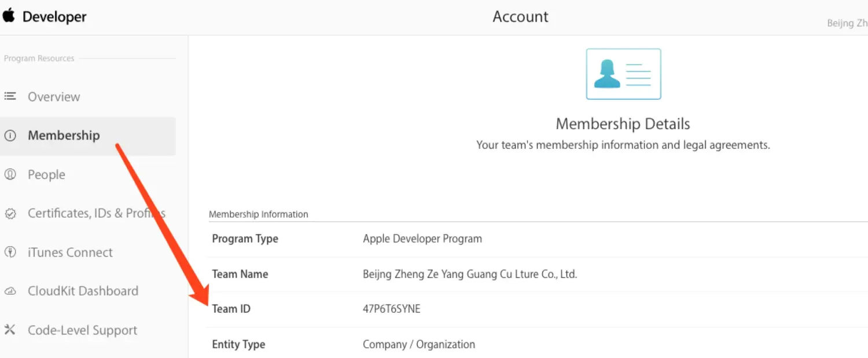Click the Membership Information section label
This screenshot has height=358, width=868.
[258, 214]
